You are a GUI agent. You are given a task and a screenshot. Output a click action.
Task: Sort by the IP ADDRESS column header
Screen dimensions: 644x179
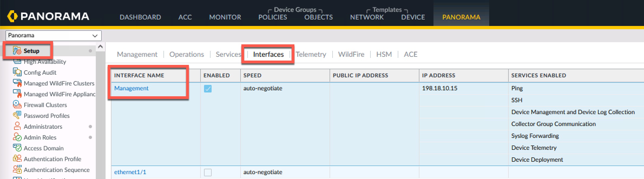click(x=438, y=75)
